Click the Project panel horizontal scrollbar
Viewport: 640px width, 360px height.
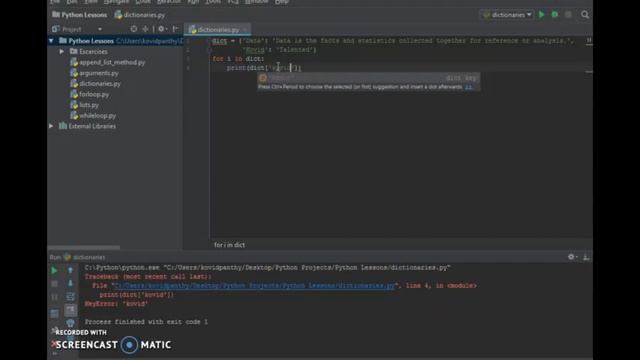84,247
